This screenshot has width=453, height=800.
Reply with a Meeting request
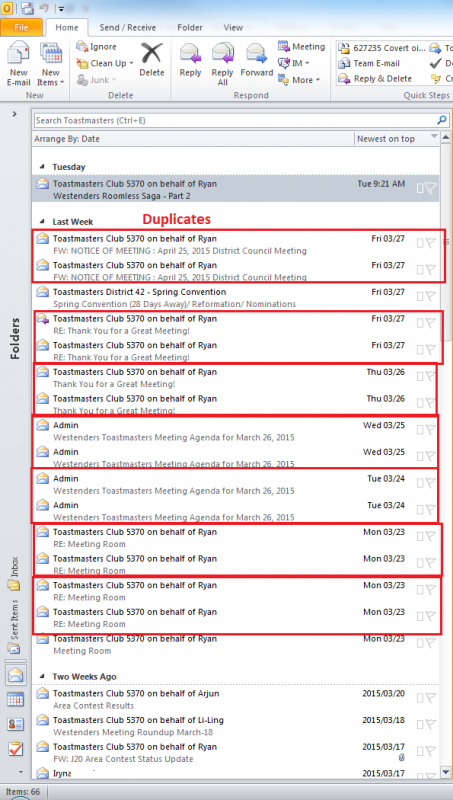click(301, 46)
